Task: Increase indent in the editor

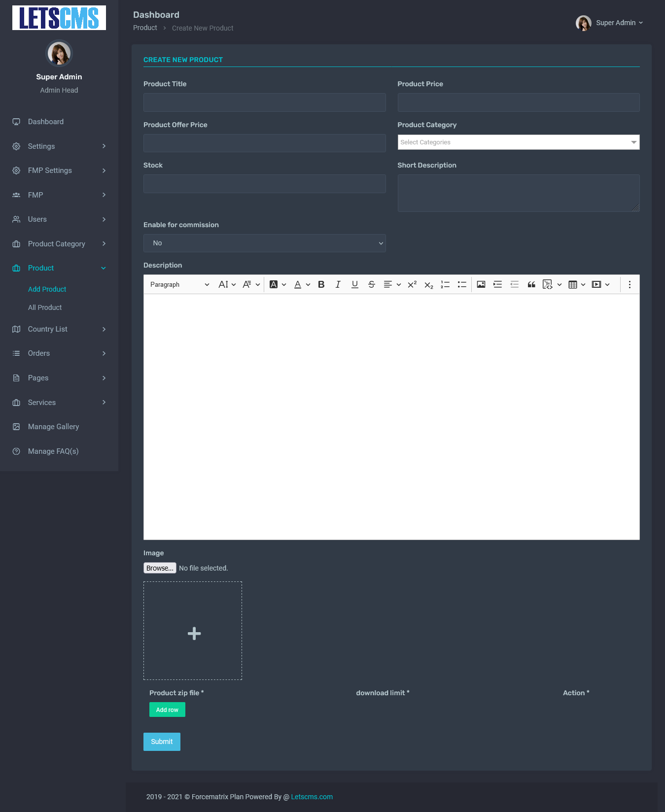Action: point(498,284)
